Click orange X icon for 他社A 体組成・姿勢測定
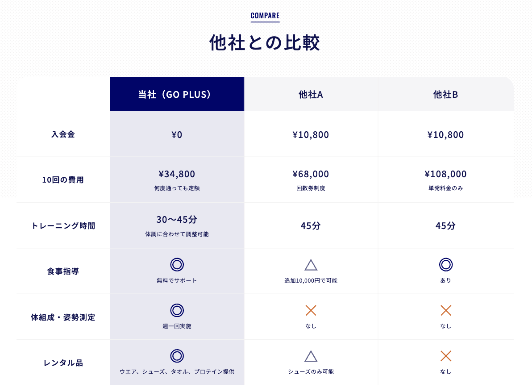Image resolution: width=532 pixels, height=392 pixels. tap(311, 310)
